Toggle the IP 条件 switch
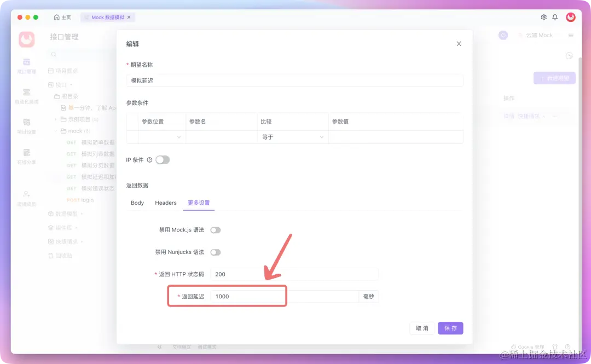 tap(163, 160)
